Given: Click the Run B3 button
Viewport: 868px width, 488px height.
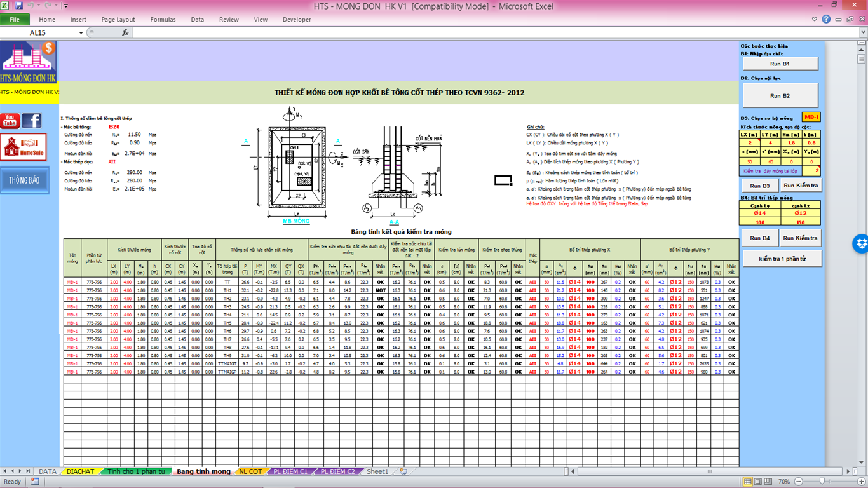Looking at the screenshot, I should click(759, 186).
